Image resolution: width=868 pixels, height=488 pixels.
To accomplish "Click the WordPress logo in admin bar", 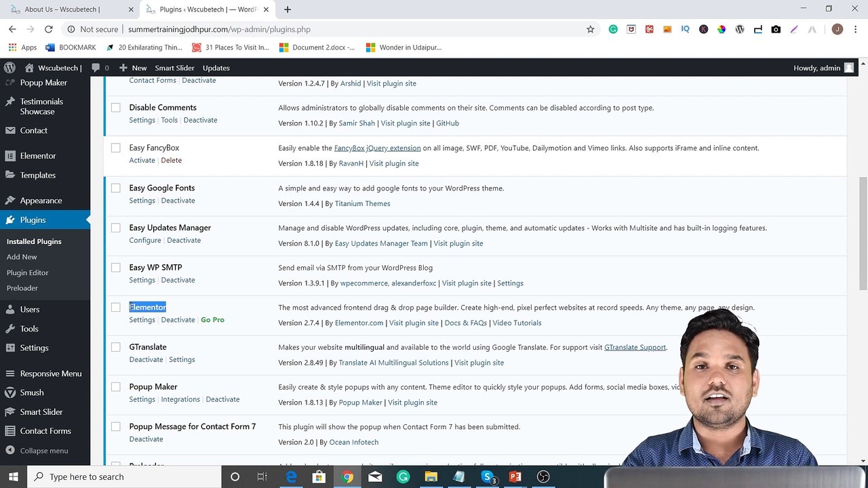I will (9, 68).
